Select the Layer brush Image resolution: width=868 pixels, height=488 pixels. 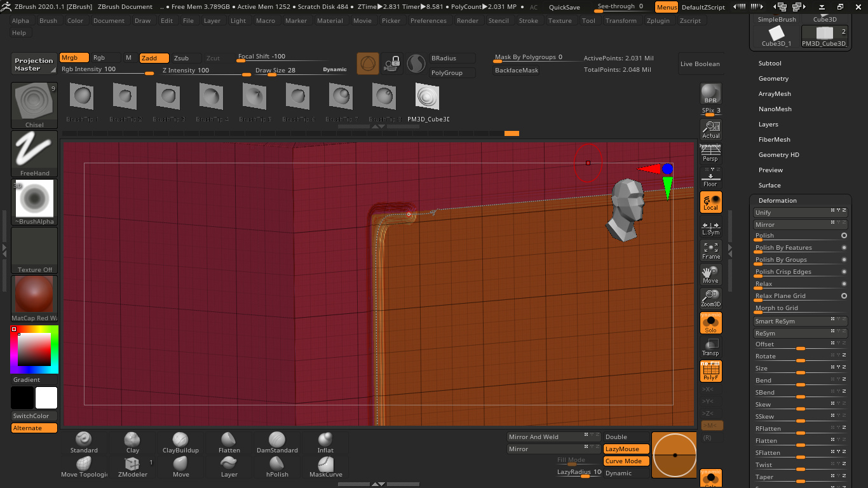[229, 467]
